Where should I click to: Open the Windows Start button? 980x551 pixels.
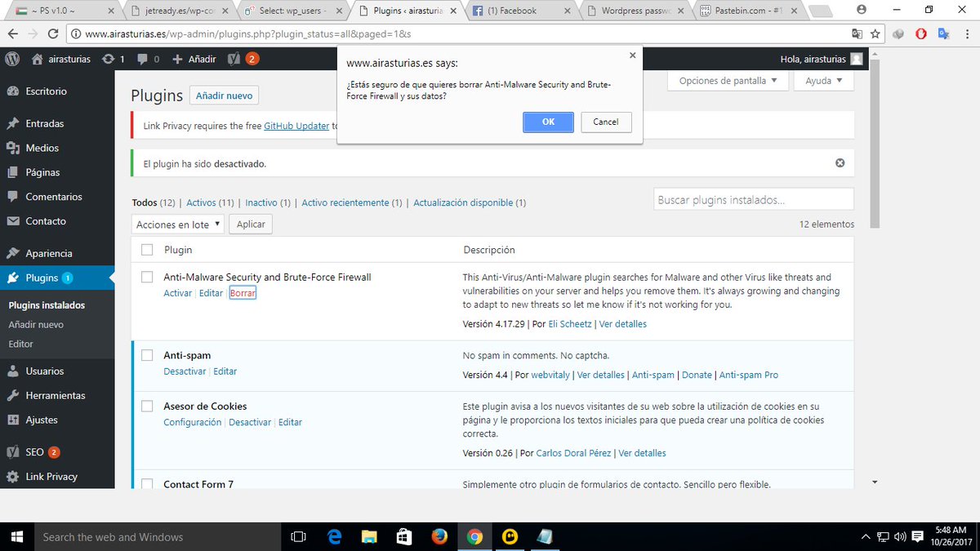(17, 536)
